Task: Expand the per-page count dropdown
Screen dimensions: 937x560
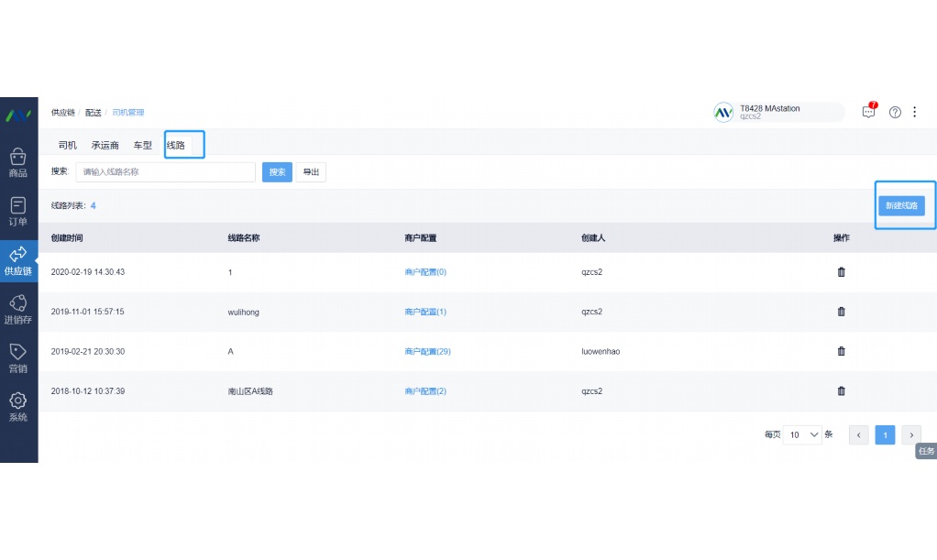Action: click(804, 435)
